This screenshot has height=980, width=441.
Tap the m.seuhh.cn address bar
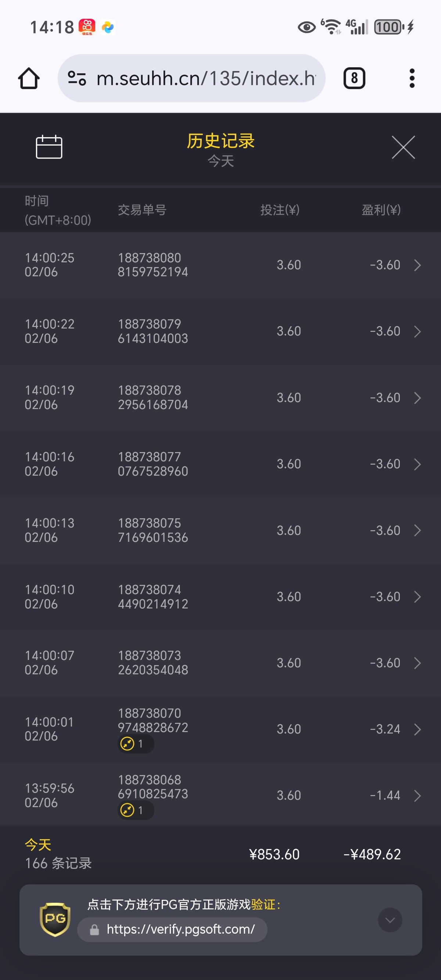click(x=205, y=78)
